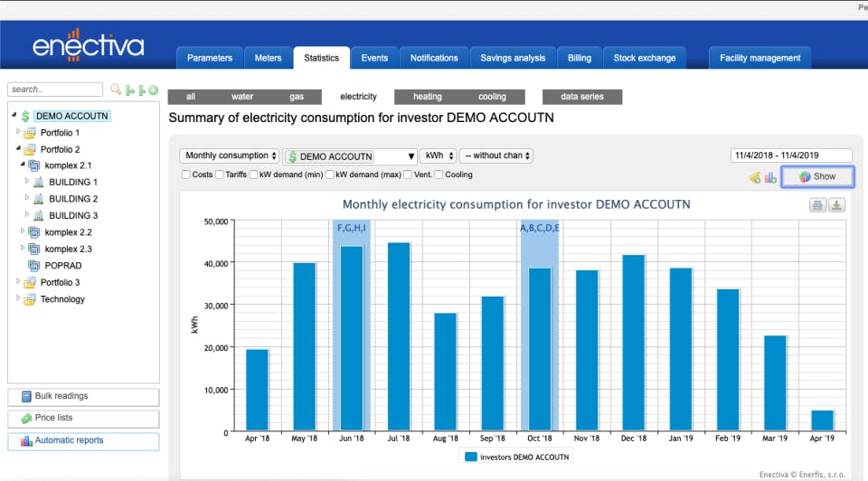Expand the Portfolio 1 tree node
The height and width of the screenshot is (481, 868).
click(x=16, y=132)
